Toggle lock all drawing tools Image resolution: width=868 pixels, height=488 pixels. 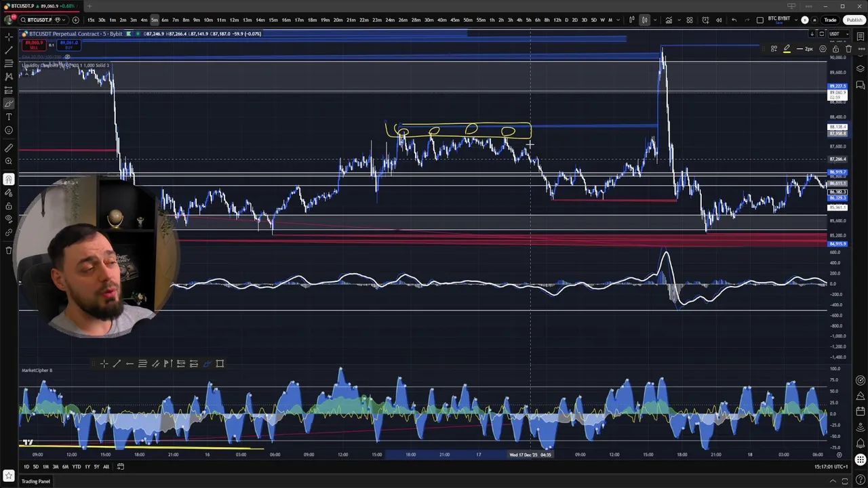point(9,205)
